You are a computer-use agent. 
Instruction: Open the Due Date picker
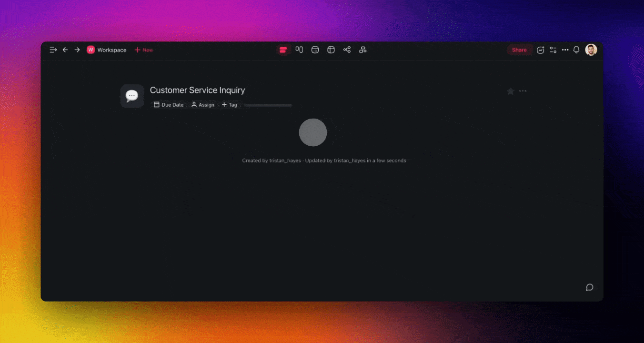click(x=168, y=104)
